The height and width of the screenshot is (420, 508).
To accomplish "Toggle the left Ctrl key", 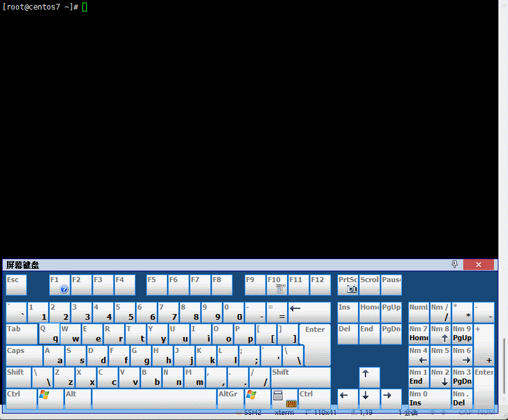I will [21, 399].
